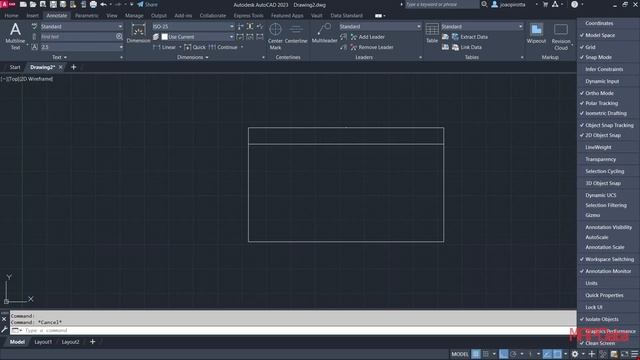Click the workspace switching gear icon

575,354
